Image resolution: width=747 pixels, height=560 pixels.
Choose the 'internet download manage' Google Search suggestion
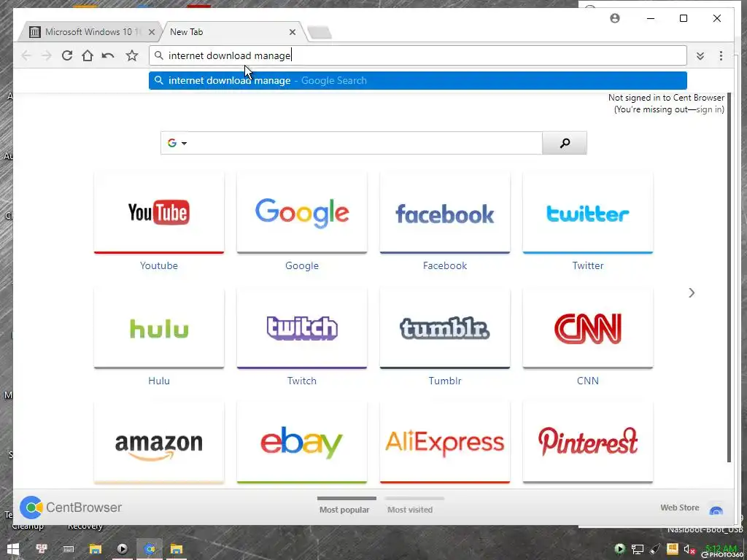(418, 80)
